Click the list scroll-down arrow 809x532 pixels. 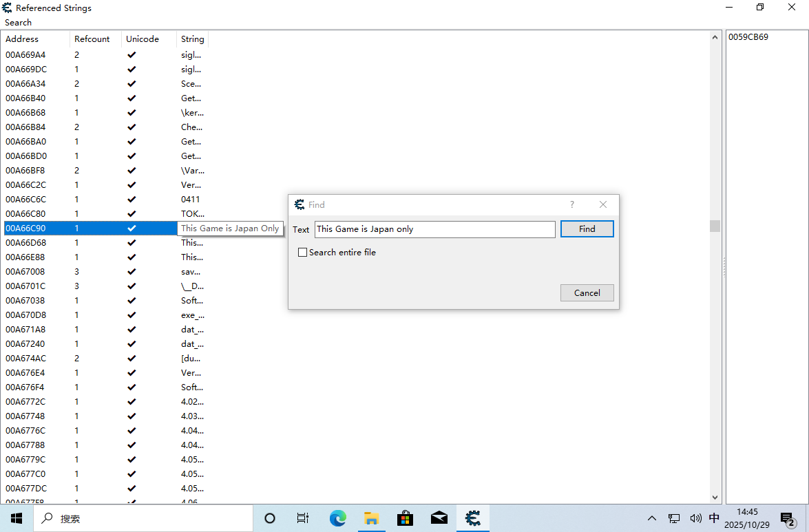click(x=715, y=497)
